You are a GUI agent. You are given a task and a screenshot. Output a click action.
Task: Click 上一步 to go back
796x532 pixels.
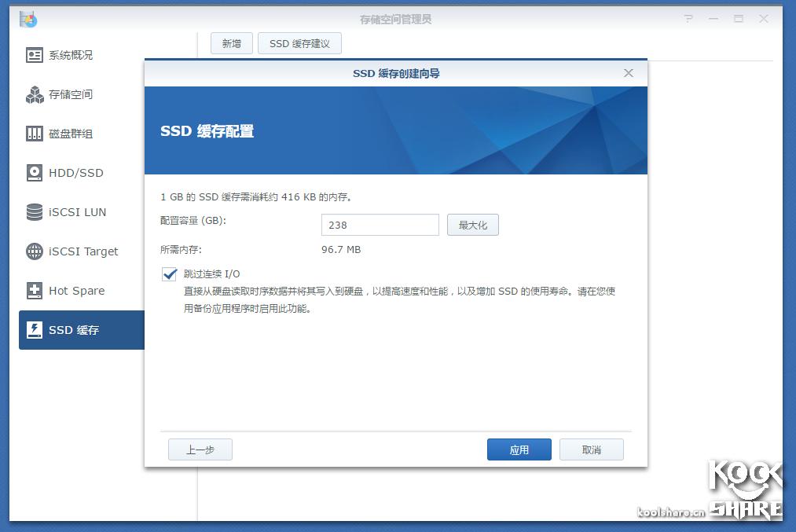200,449
